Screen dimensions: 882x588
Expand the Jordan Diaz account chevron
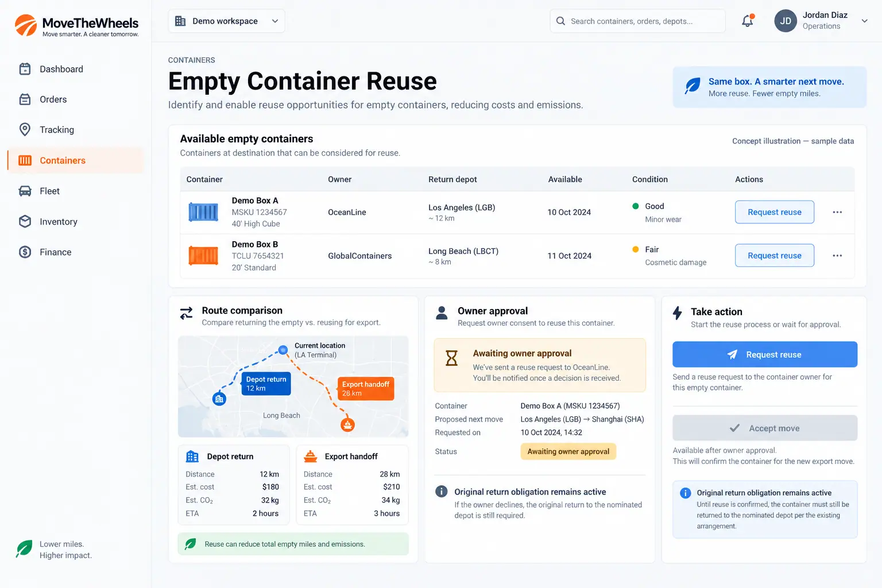click(864, 21)
